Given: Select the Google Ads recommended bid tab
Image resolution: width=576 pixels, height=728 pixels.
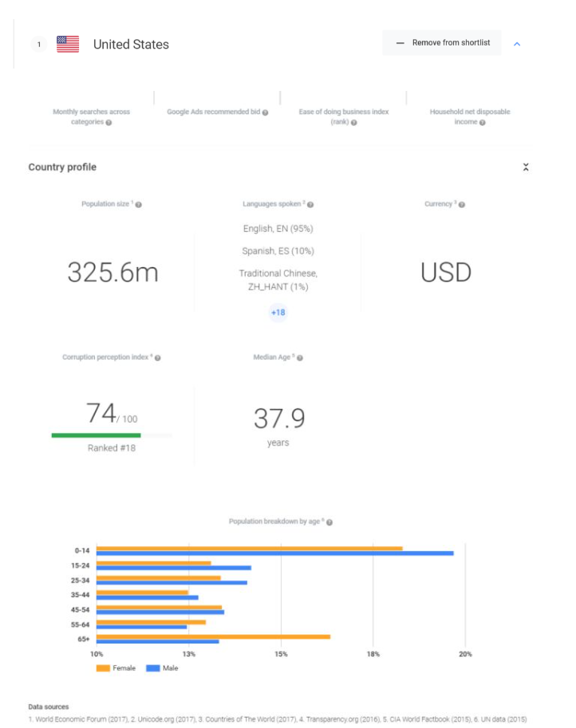Looking at the screenshot, I should tap(217, 112).
